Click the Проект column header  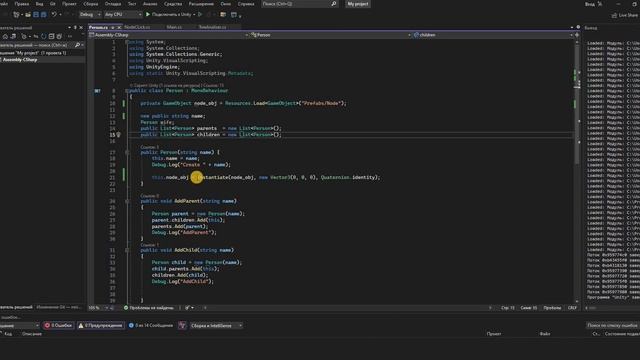click(493, 334)
